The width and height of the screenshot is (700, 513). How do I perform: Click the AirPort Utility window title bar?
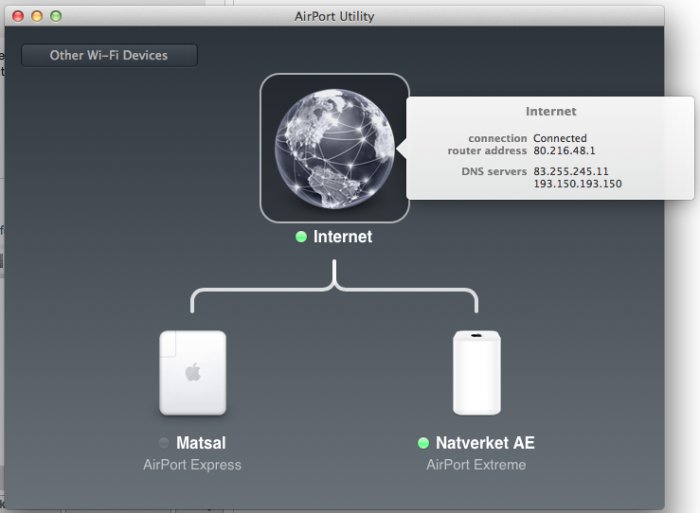click(334, 16)
